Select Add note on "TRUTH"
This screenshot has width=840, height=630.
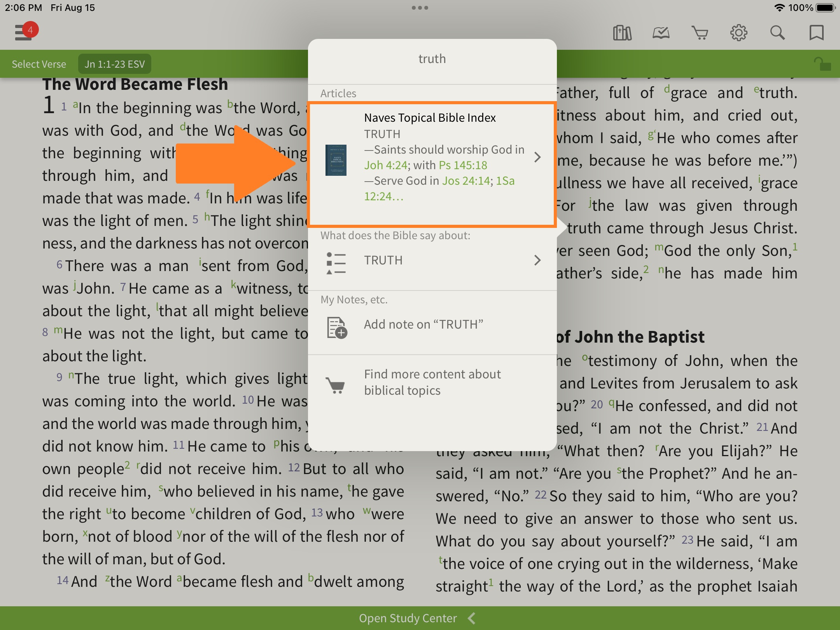click(423, 324)
